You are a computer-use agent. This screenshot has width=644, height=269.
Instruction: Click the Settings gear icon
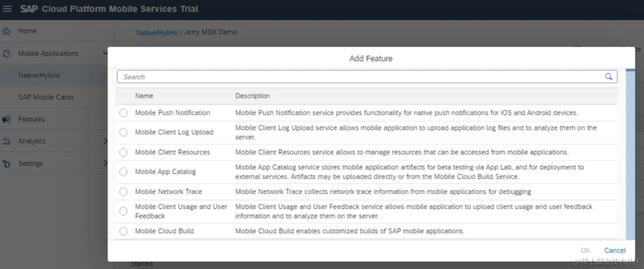[6, 164]
